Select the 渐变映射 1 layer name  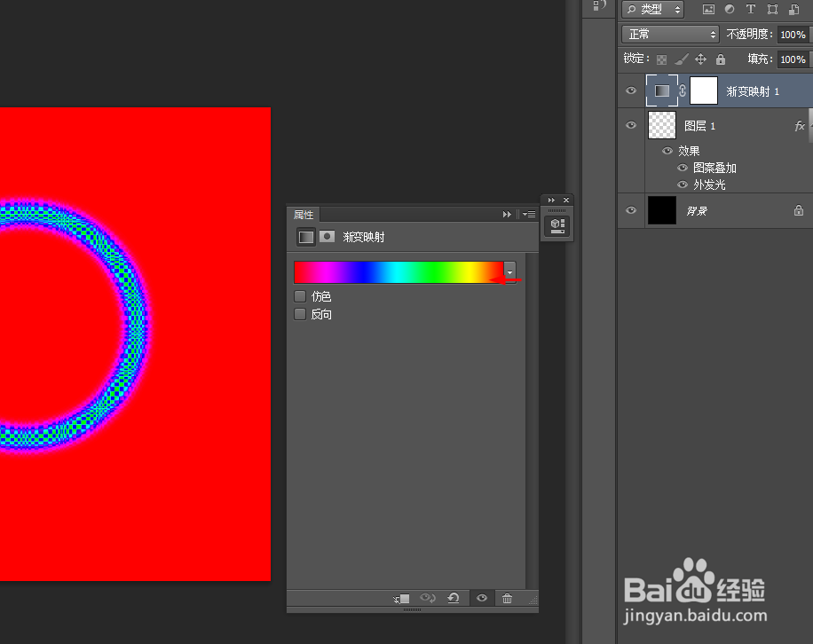753,91
